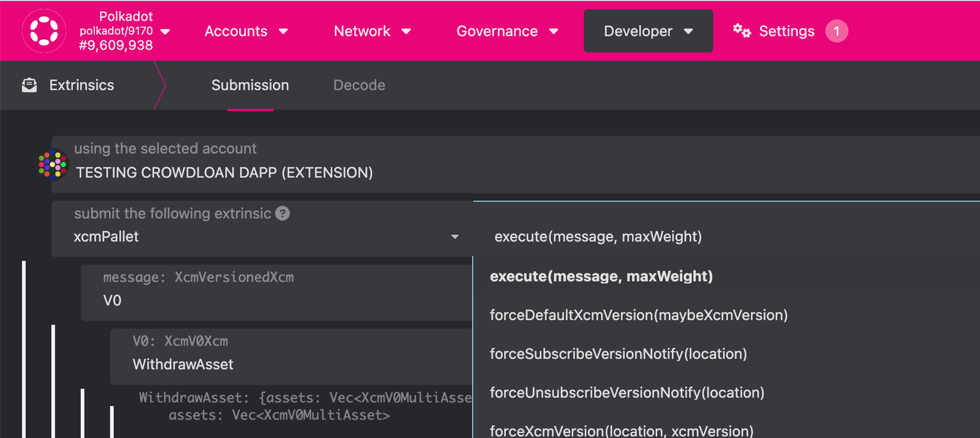Open the Accounts menu

click(x=246, y=31)
